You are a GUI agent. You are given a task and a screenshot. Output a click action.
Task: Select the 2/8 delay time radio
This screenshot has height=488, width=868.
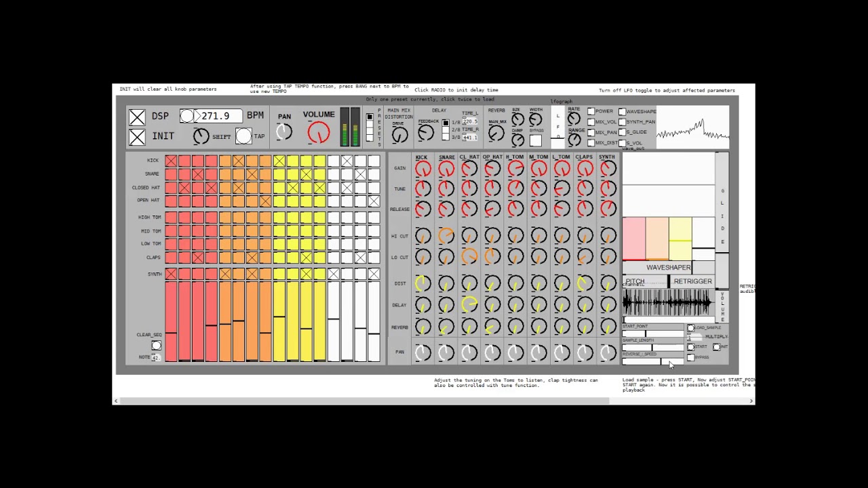click(446, 130)
